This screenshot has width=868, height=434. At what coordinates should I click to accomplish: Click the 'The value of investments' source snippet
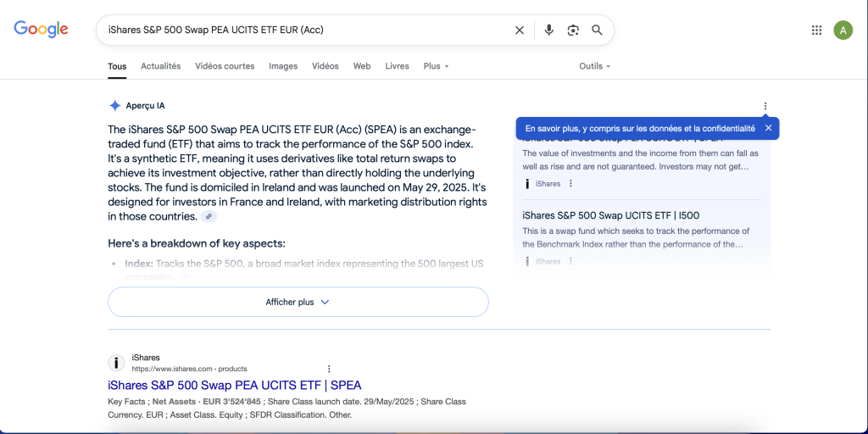641,159
